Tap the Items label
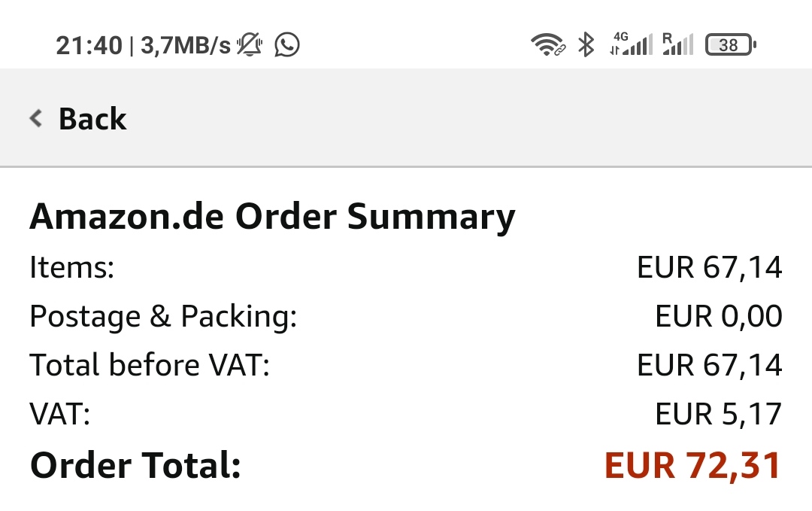This screenshot has width=812, height=511. [71, 267]
